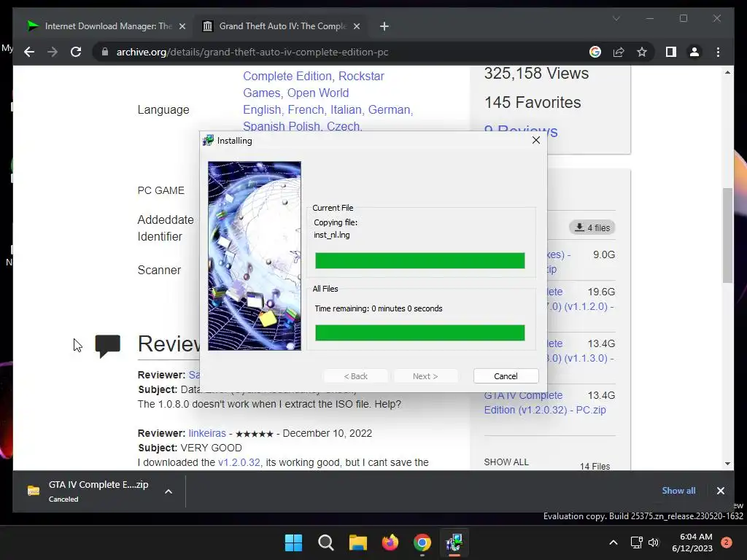Click the installer icon in dialog title
The height and width of the screenshot is (560, 747).
coord(208,141)
